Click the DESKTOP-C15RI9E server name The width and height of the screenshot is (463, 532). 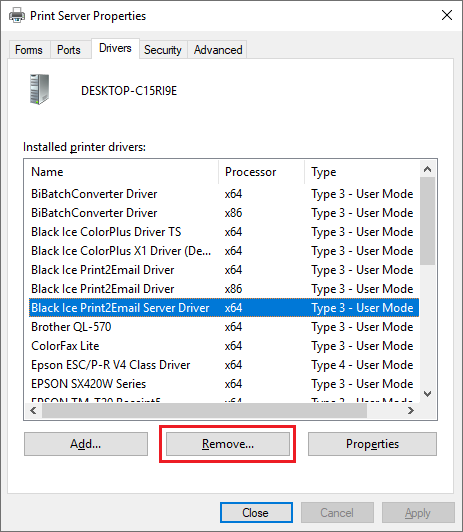(129, 91)
